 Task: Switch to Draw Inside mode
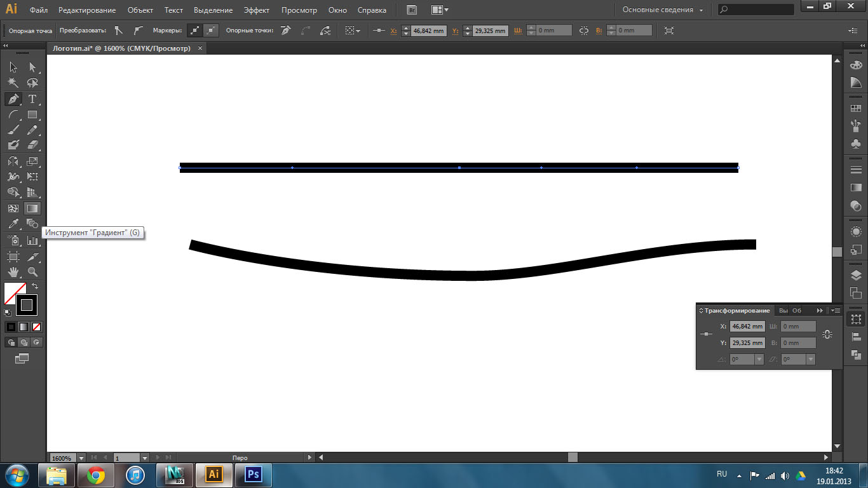(36, 342)
